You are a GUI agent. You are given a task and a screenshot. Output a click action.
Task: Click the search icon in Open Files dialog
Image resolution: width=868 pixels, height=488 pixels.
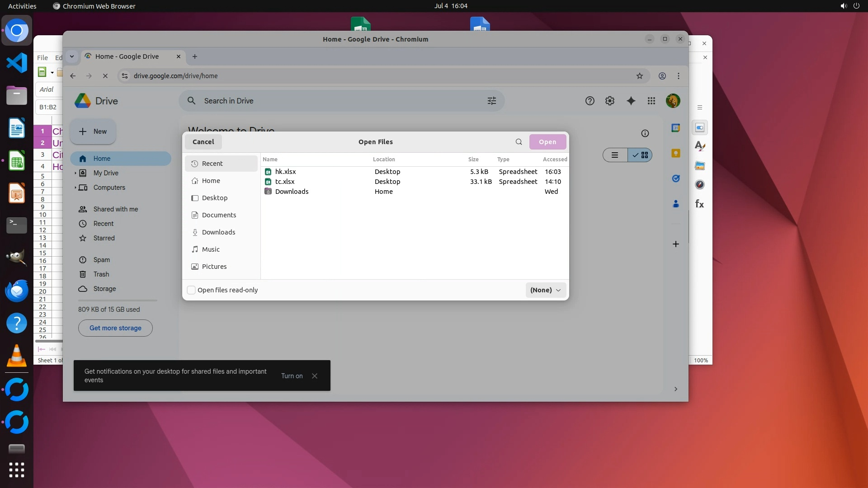click(519, 142)
